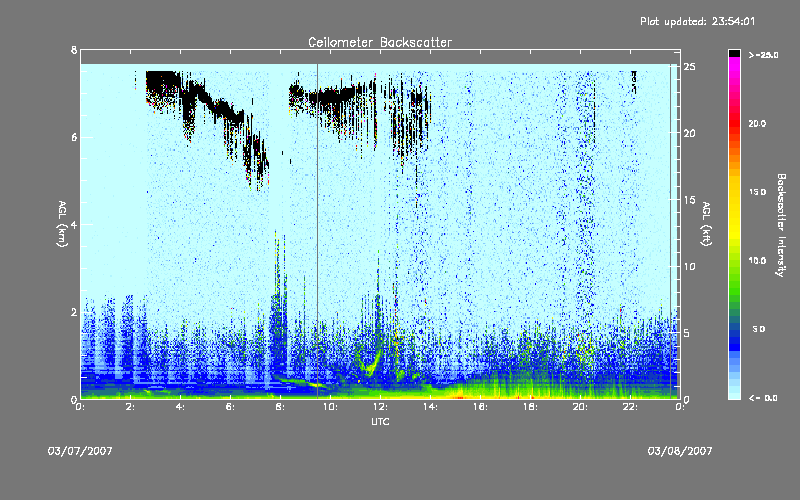Click the 25 kft tick on right axis
Image resolution: width=800 pixels, height=500 pixels.
[x=690, y=67]
